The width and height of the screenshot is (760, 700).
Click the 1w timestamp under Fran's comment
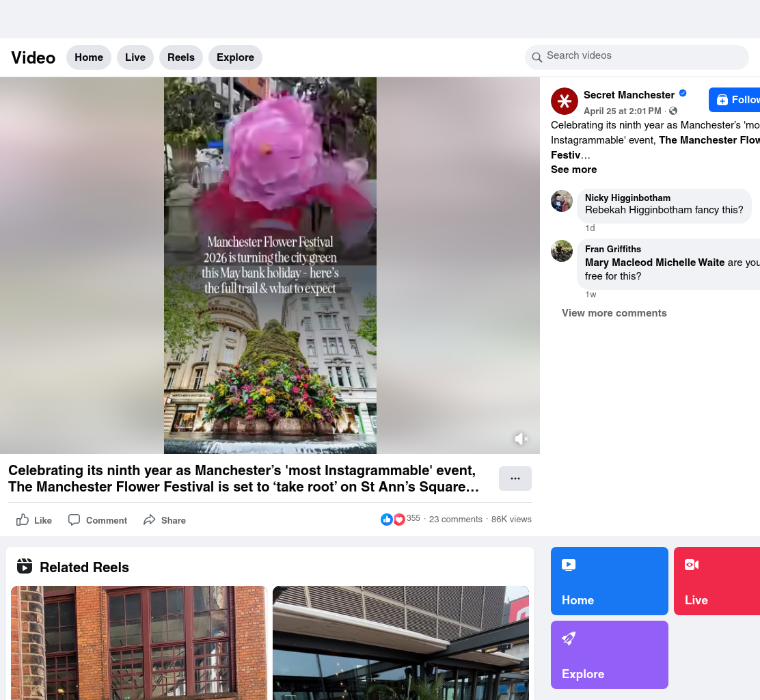[x=591, y=295]
